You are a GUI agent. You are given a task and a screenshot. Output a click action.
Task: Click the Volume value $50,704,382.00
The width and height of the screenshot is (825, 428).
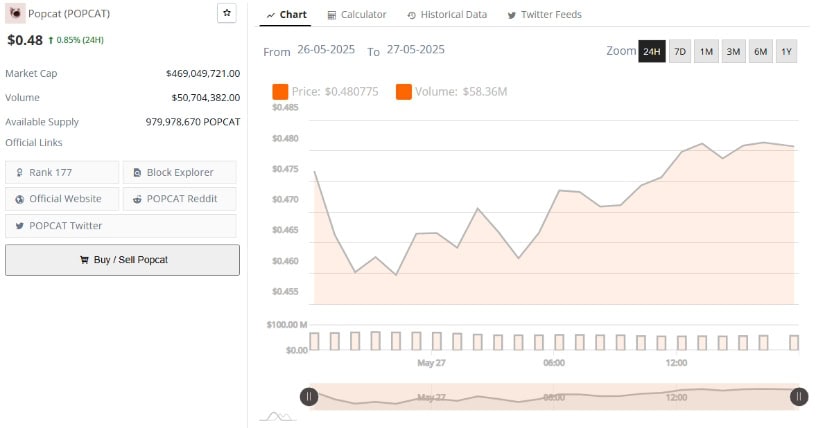[206, 98]
